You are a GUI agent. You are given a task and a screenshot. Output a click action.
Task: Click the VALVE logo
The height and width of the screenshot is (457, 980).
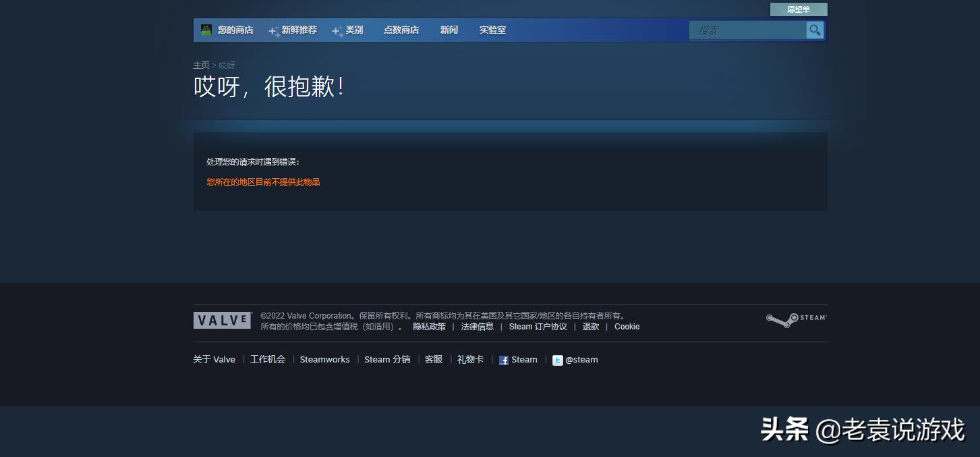(223, 320)
